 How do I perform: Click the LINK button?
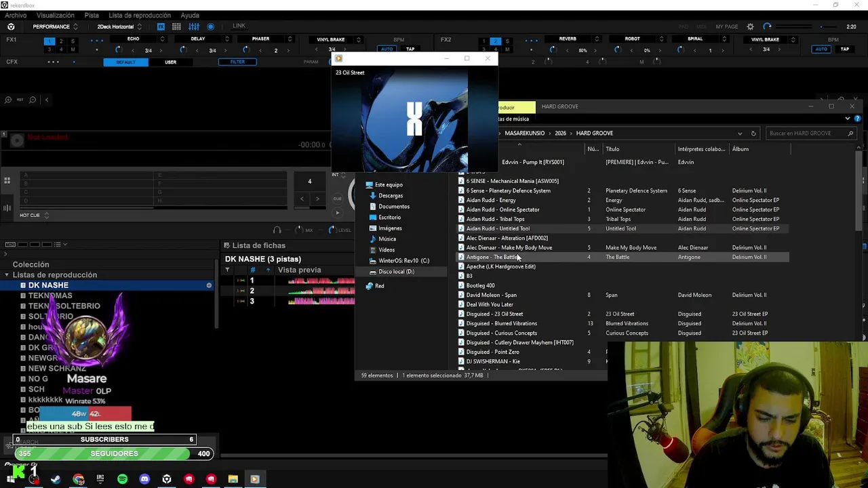coord(239,26)
